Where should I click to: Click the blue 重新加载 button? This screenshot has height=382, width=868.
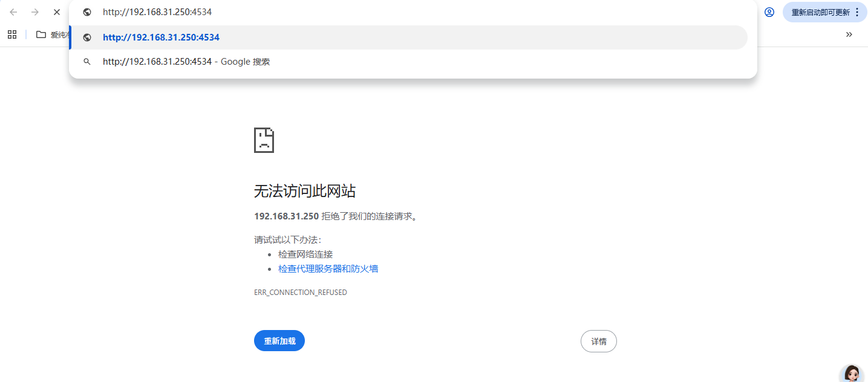point(279,341)
